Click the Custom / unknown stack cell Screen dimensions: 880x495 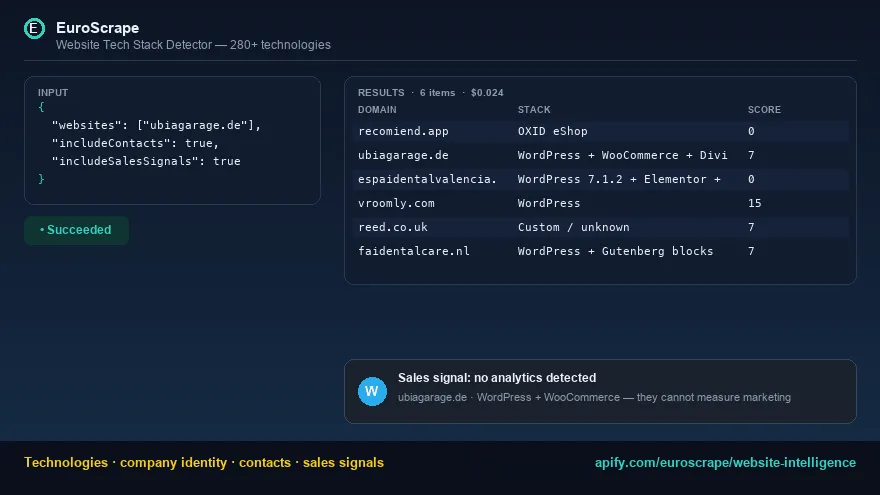[x=574, y=227]
